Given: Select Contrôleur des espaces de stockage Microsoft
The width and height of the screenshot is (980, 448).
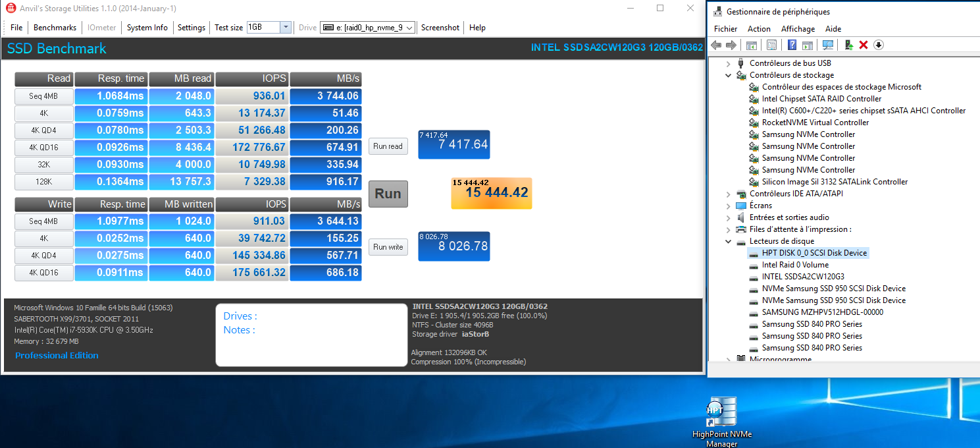Looking at the screenshot, I should click(x=841, y=87).
